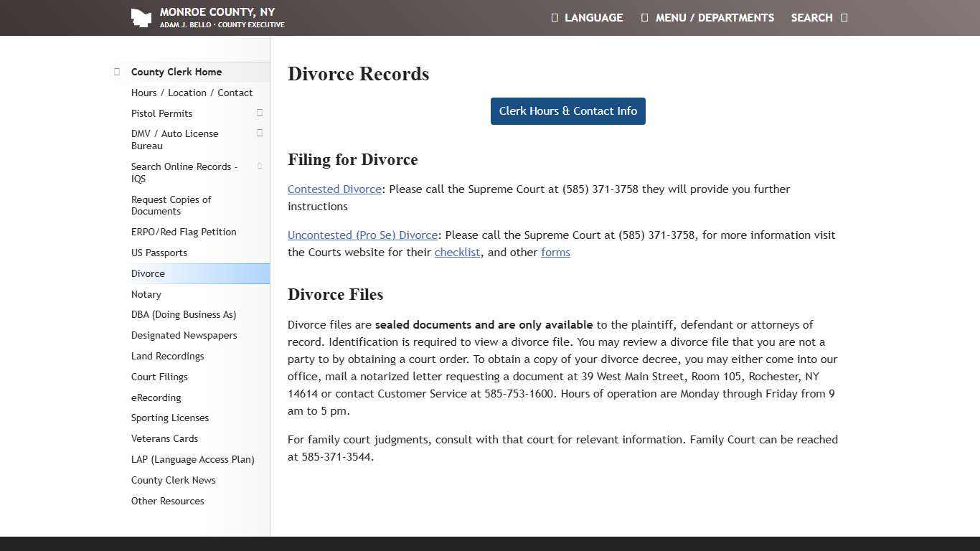Open the Contested Divorce link
Viewport: 980px width, 551px height.
tap(334, 189)
